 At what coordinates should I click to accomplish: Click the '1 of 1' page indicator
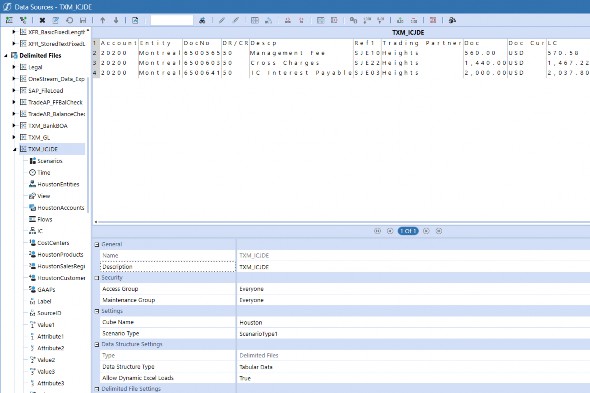pyautogui.click(x=408, y=231)
